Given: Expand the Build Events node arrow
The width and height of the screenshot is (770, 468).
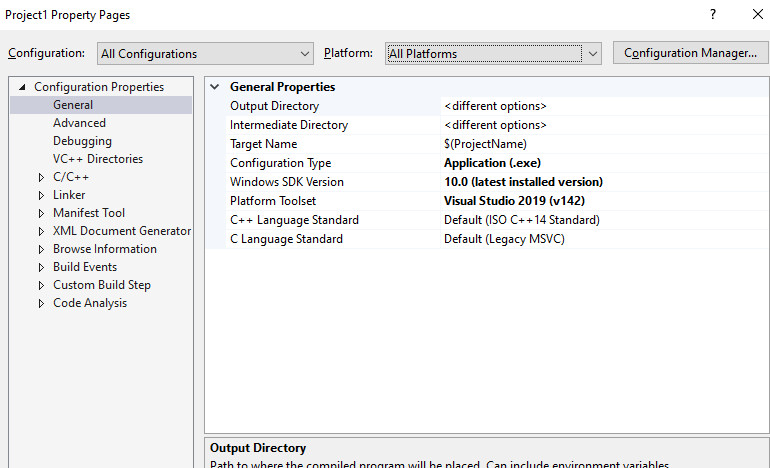Looking at the screenshot, I should (x=41, y=268).
